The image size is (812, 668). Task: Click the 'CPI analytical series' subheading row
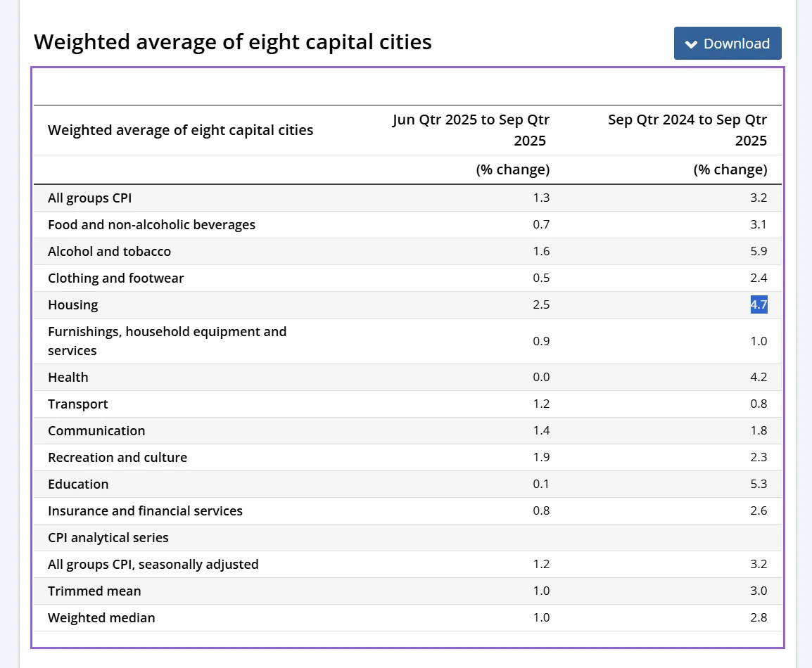[x=108, y=538]
